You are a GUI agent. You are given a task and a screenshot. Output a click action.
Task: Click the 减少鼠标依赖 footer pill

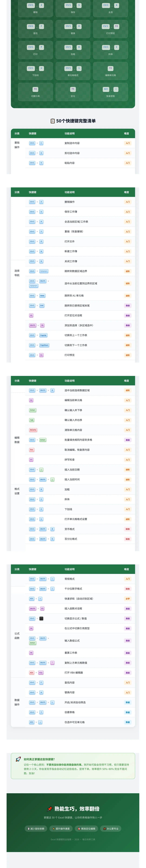(x=36, y=829)
